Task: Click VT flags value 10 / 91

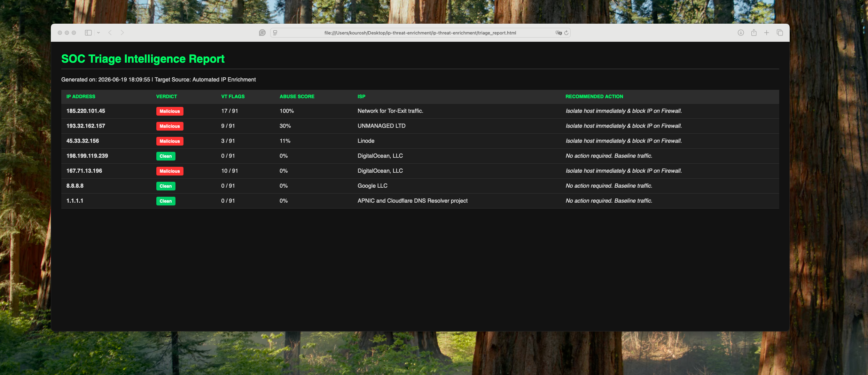Action: click(x=229, y=171)
